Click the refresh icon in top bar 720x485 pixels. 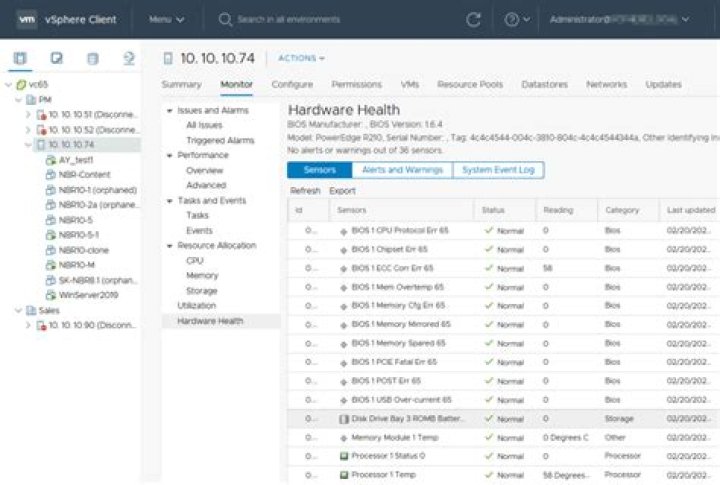tap(473, 19)
